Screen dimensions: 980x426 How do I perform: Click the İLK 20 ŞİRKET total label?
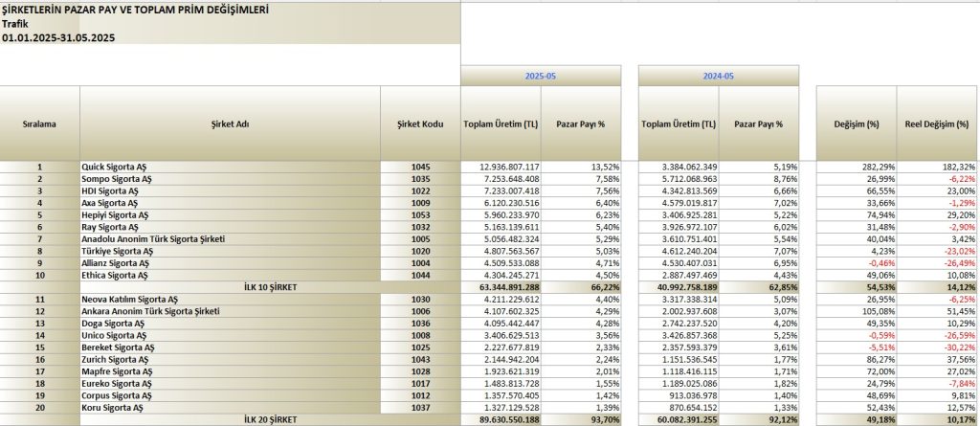270,419
